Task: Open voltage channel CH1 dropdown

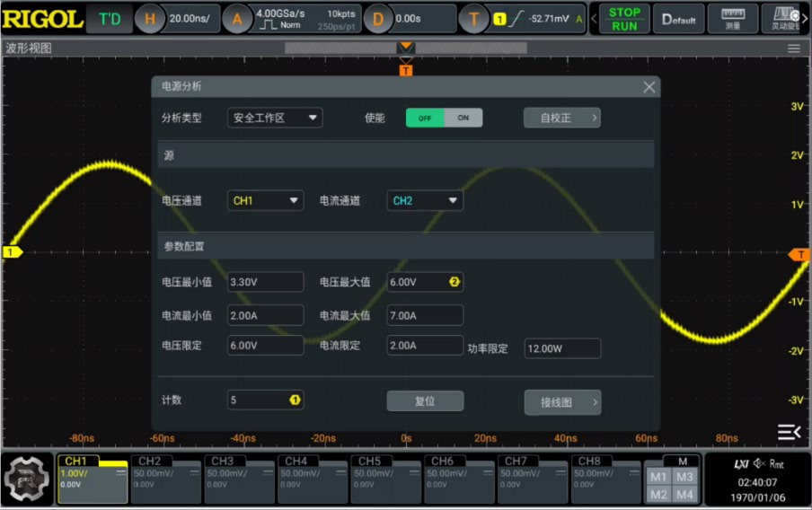Action: (x=265, y=200)
